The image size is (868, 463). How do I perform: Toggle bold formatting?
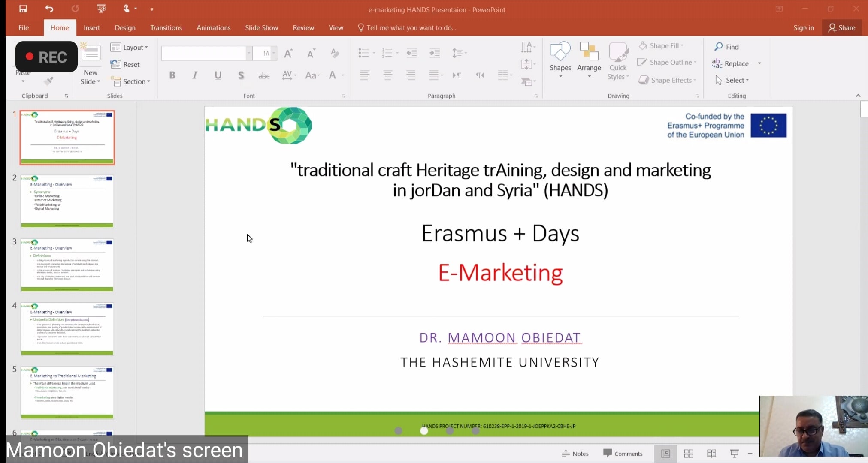(x=172, y=75)
